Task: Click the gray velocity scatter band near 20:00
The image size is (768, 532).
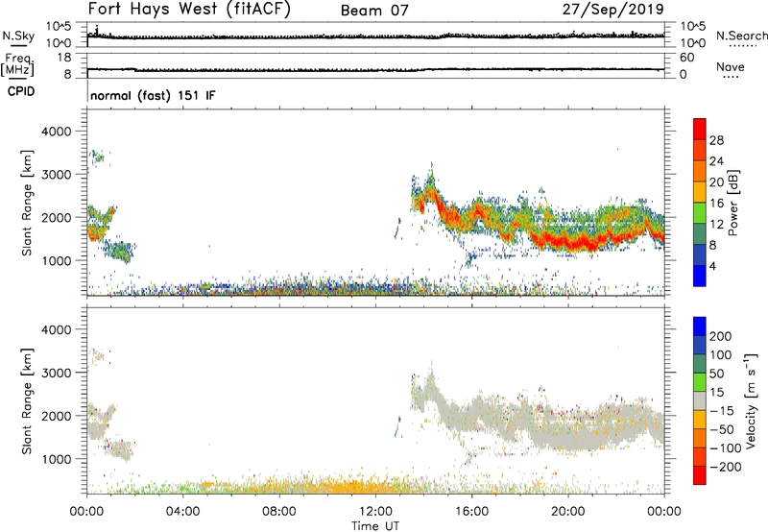Action: 568,438
